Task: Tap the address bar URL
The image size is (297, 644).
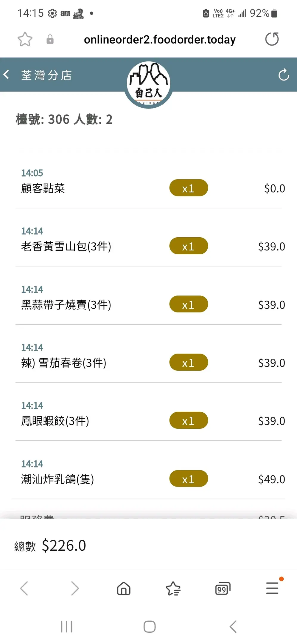Action: [160, 39]
